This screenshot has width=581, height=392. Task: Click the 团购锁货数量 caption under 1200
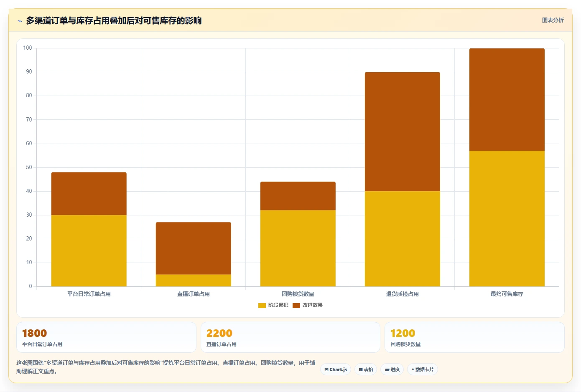point(405,344)
